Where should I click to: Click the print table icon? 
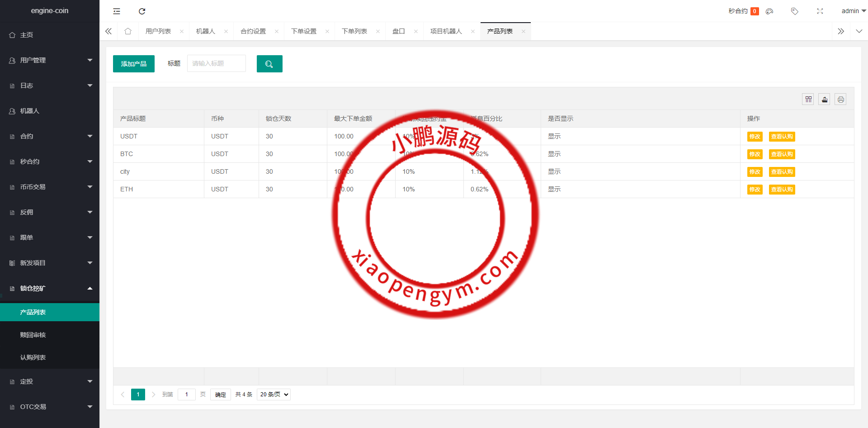[840, 100]
